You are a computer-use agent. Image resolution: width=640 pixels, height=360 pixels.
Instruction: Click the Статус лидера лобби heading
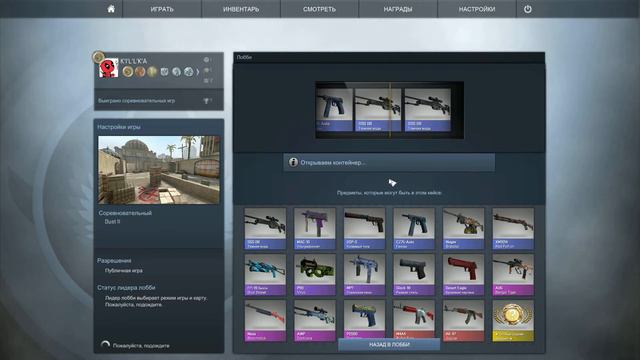click(126, 287)
